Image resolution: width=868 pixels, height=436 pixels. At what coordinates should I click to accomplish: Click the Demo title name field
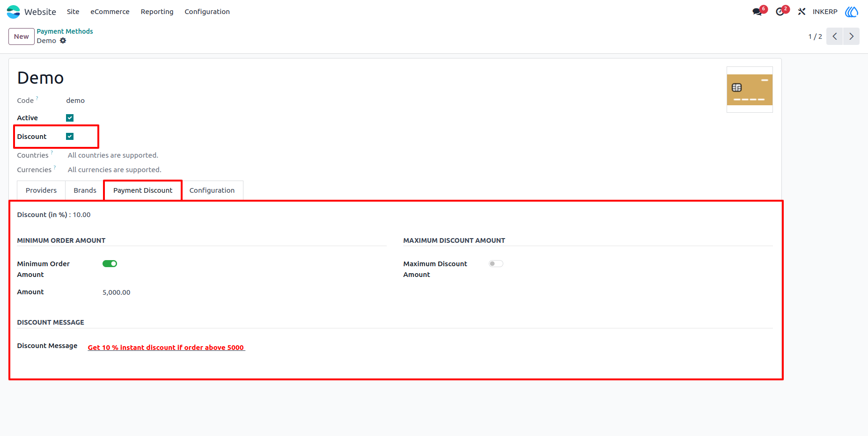coord(41,78)
